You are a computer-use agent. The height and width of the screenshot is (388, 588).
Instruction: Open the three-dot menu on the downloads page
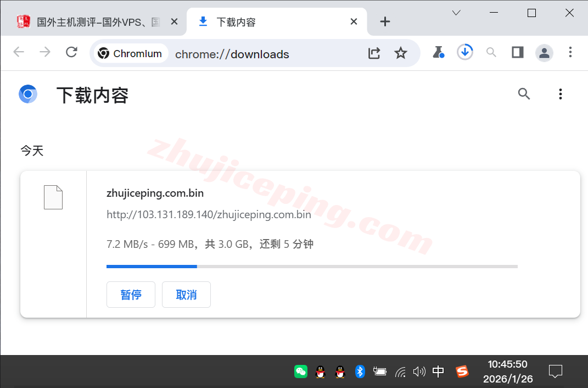pos(561,94)
